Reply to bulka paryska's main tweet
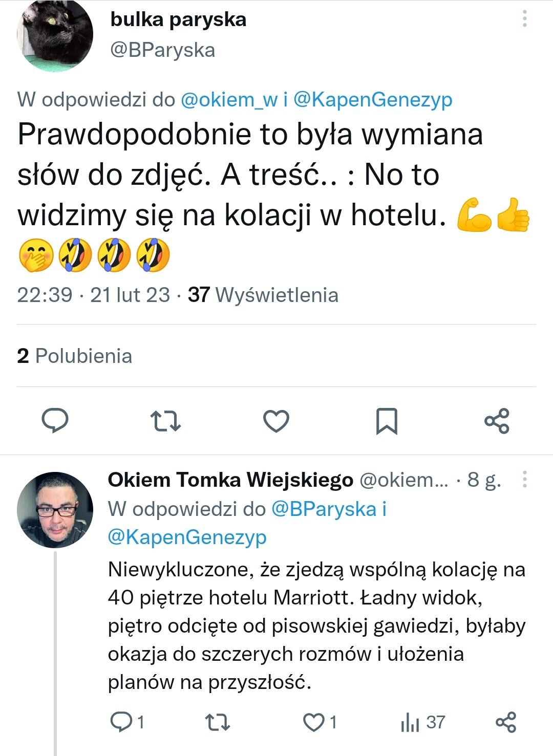The height and width of the screenshot is (756, 553). point(55,421)
